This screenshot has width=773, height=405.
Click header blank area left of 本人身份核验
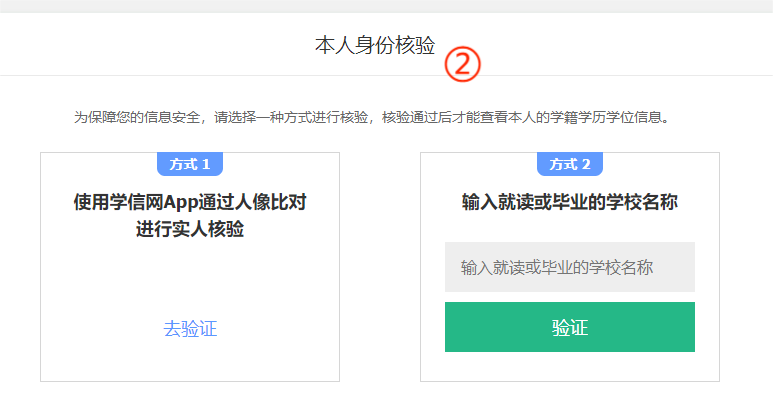(150, 45)
